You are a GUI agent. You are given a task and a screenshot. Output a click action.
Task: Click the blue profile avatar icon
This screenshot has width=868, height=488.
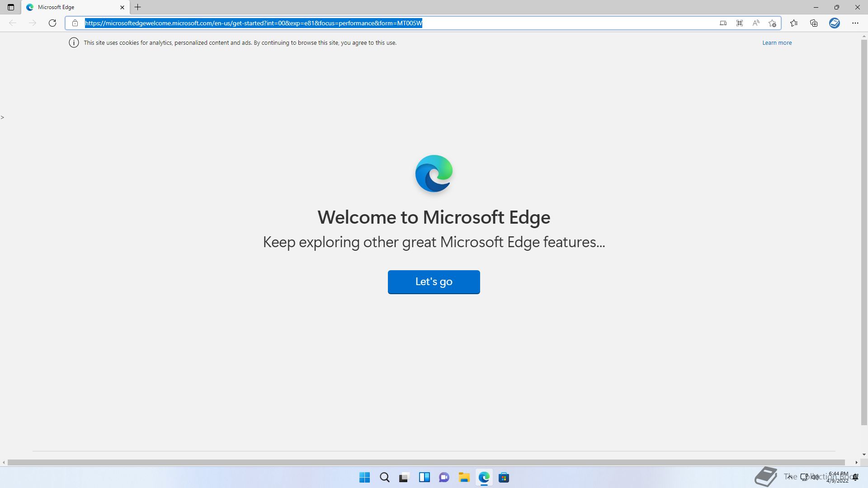point(835,23)
